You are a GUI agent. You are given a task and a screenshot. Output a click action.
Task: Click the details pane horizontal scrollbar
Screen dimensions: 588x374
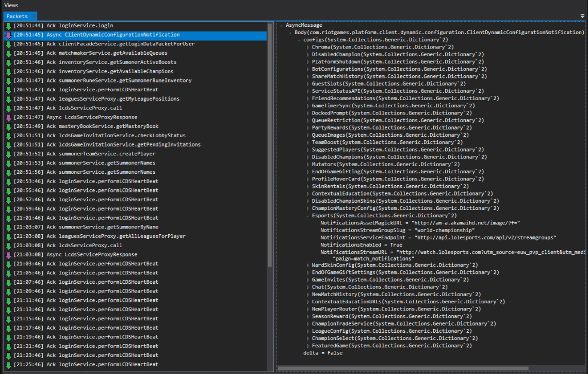[403, 368]
